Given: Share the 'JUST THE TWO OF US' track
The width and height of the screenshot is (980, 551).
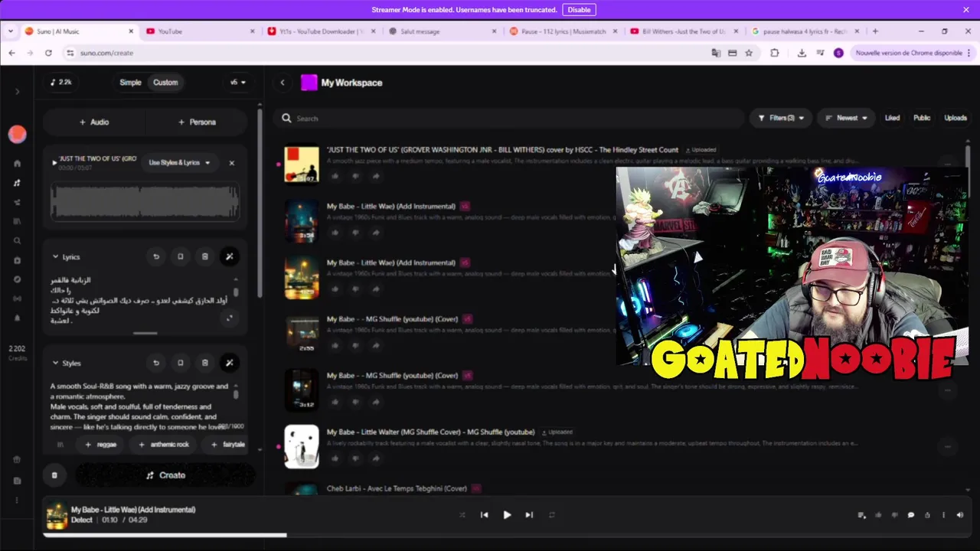Looking at the screenshot, I should 376,177.
